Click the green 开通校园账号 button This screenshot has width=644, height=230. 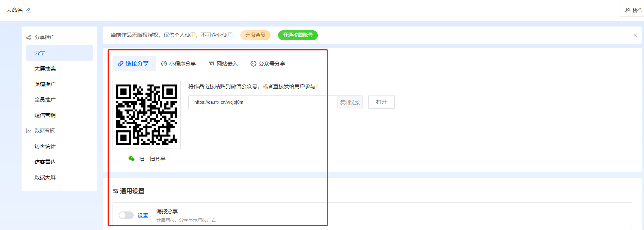click(x=298, y=35)
